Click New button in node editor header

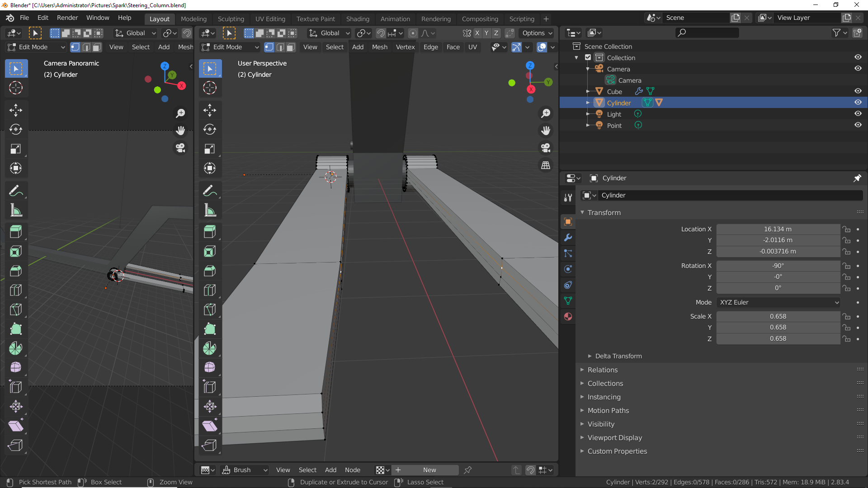tap(425, 470)
